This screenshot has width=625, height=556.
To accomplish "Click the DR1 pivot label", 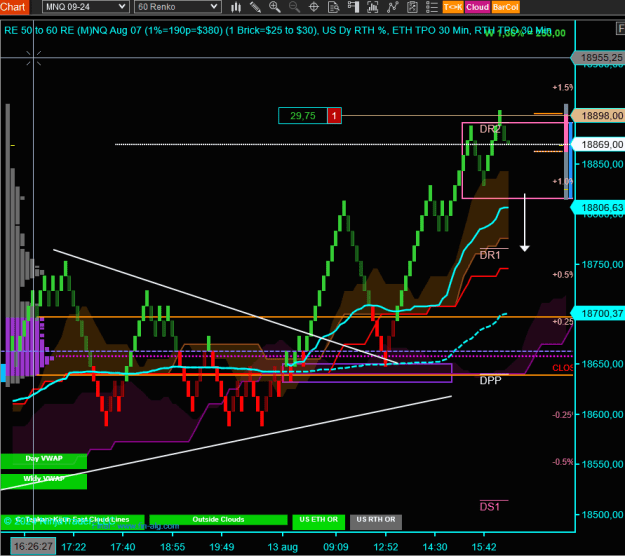I will [489, 255].
